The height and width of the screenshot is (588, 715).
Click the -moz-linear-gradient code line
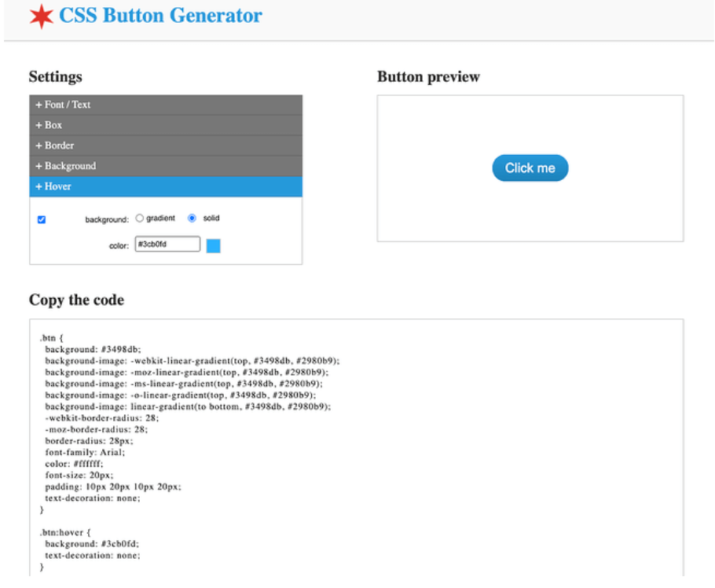click(187, 373)
